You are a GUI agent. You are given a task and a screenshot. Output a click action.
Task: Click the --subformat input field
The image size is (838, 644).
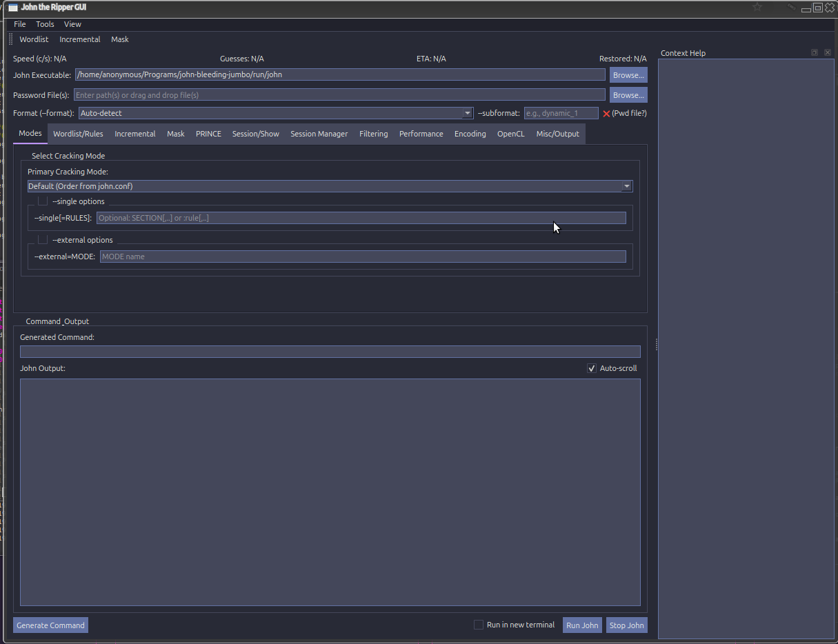(x=561, y=113)
